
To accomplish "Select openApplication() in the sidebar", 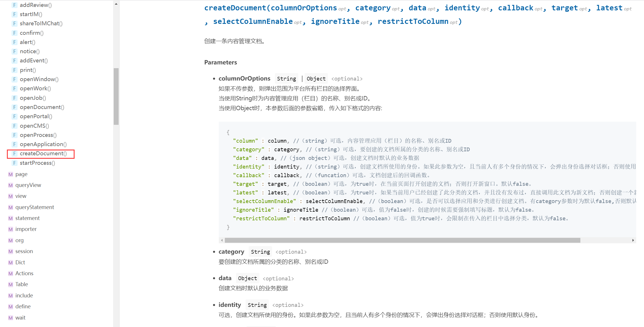I will click(x=43, y=144).
